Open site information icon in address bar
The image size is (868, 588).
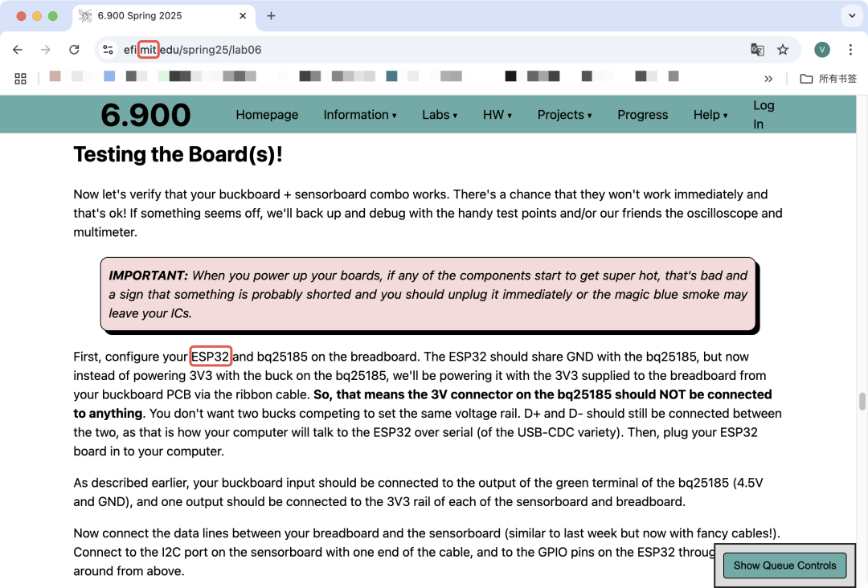pyautogui.click(x=108, y=50)
